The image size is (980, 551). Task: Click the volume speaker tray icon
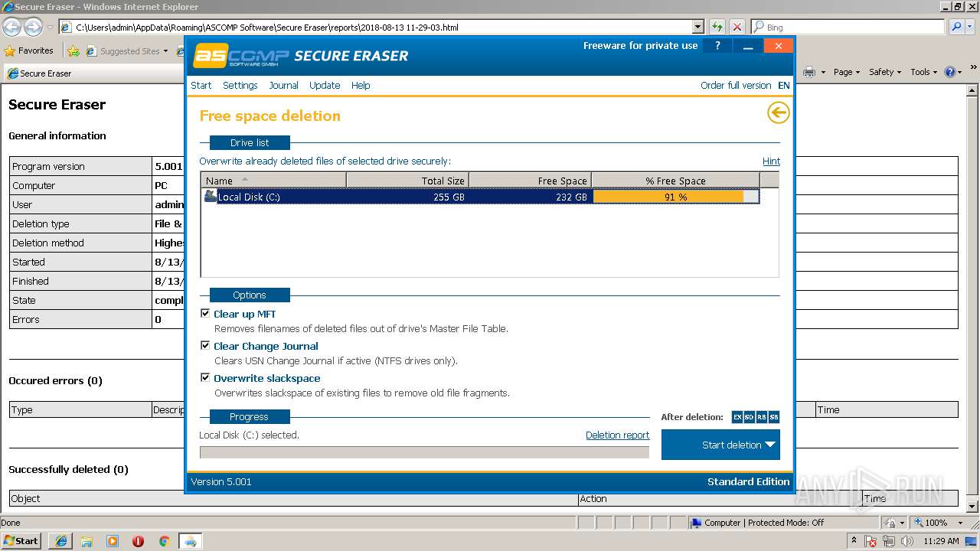click(x=907, y=541)
